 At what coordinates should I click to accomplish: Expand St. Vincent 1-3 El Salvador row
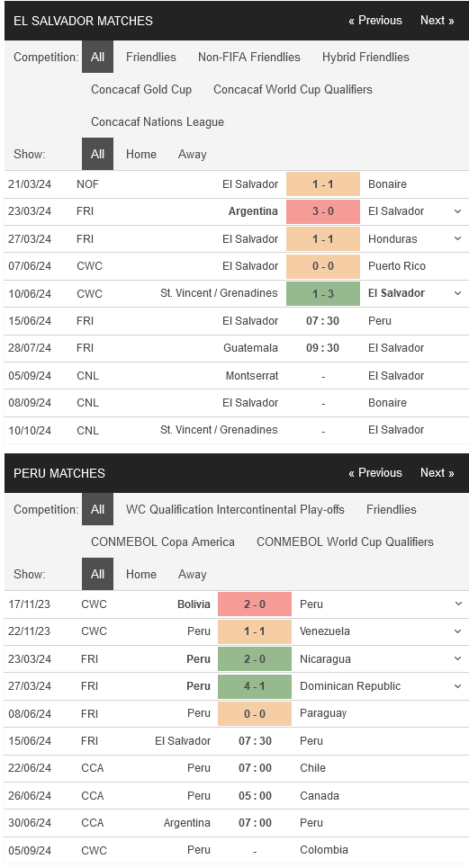tap(457, 293)
